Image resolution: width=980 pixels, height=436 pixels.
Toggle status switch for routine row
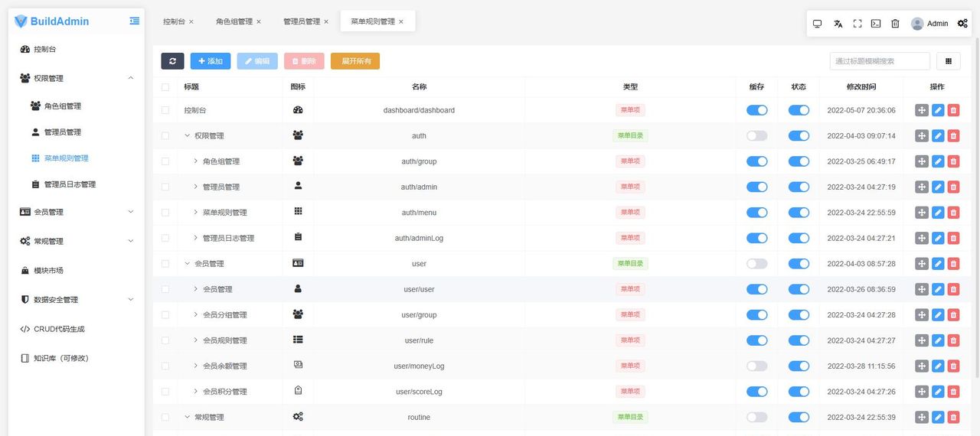[x=799, y=417]
